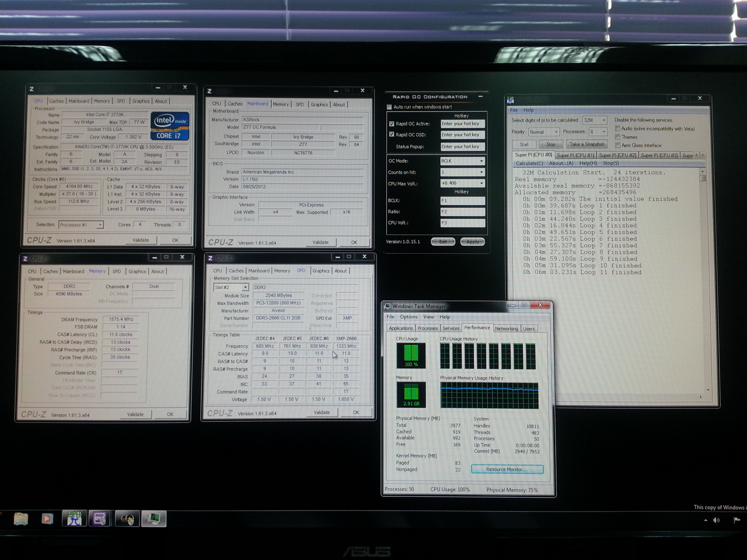This screenshot has width=747, height=560.
Task: Switch to the Processes tab in Task Manager
Action: click(427, 328)
